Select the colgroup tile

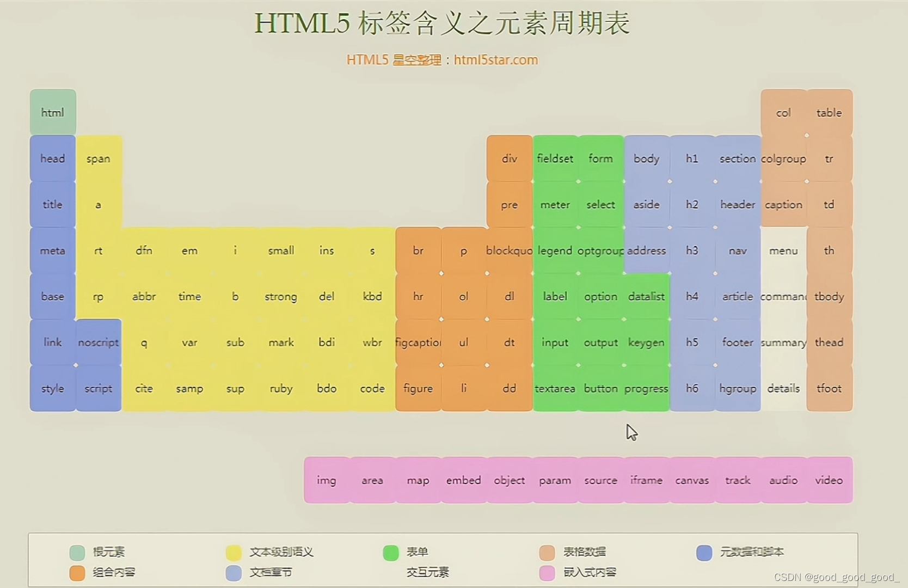pyautogui.click(x=783, y=158)
